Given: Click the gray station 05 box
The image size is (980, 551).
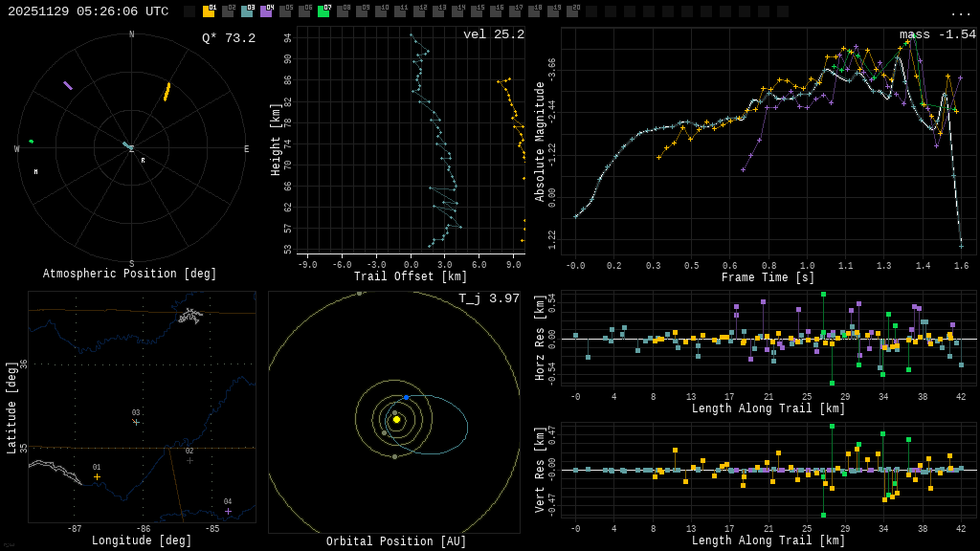Looking at the screenshot, I should (285, 11).
